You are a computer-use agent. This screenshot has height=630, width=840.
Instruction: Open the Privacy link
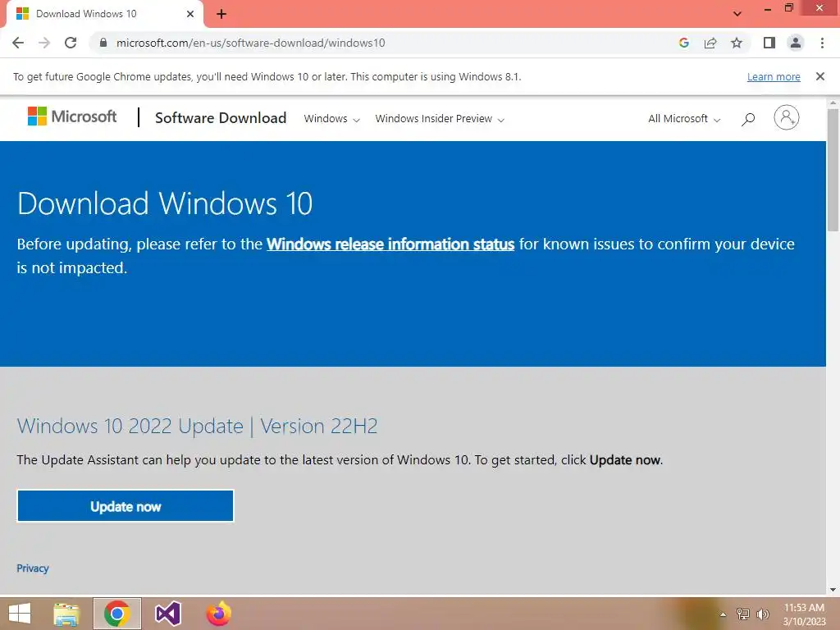point(33,568)
